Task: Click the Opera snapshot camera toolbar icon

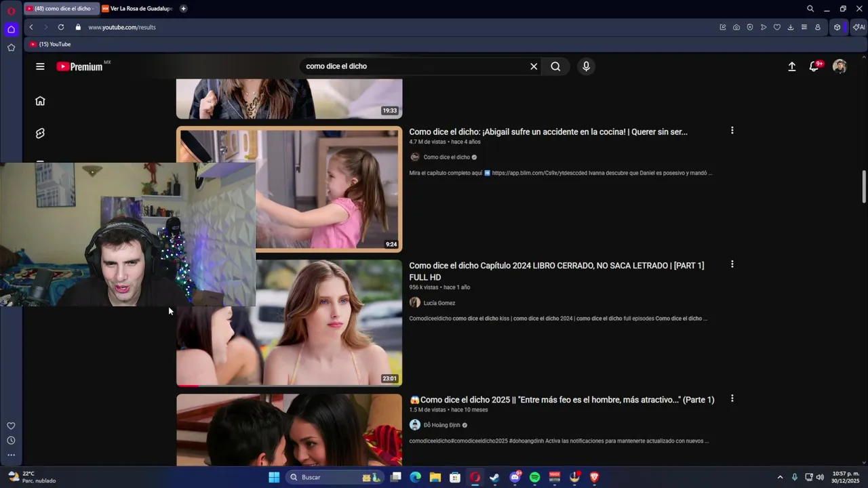Action: (x=736, y=27)
